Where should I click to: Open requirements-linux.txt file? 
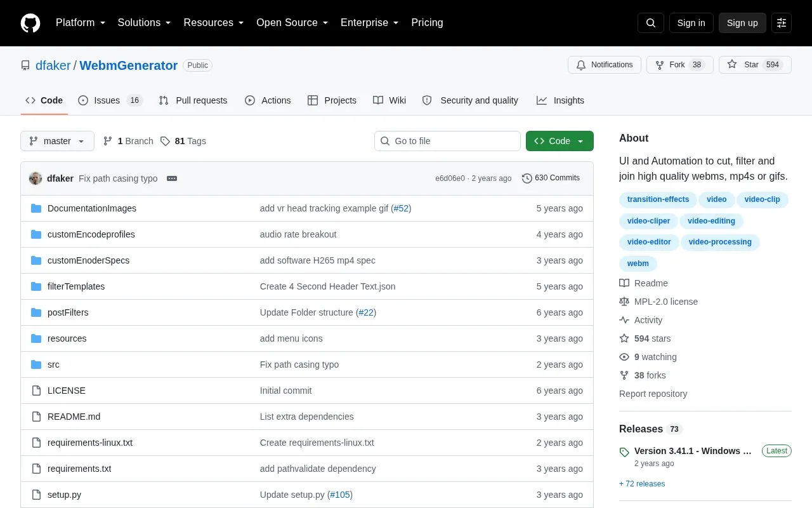(90, 443)
